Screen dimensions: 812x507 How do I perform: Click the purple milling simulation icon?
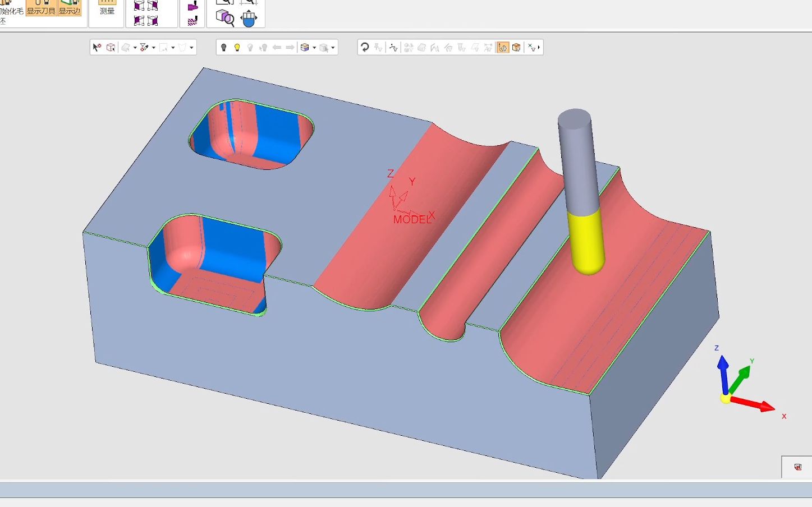pyautogui.click(x=192, y=7)
